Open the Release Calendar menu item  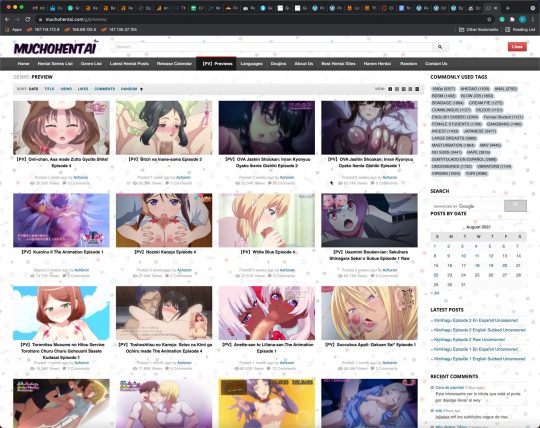click(x=174, y=64)
